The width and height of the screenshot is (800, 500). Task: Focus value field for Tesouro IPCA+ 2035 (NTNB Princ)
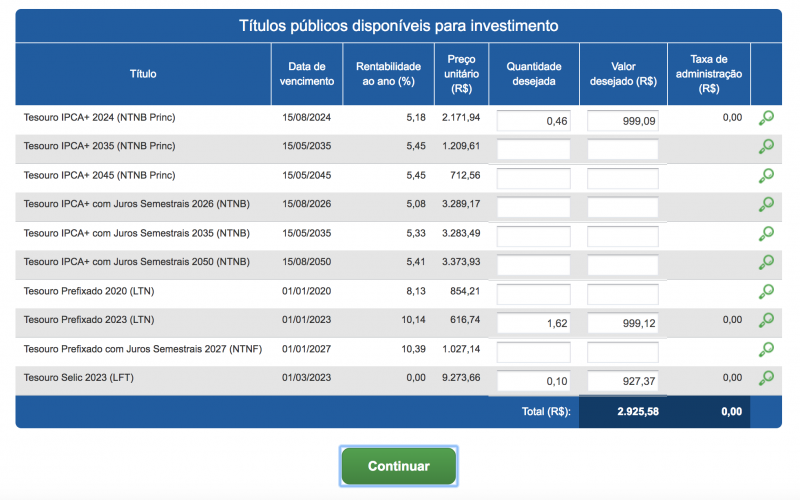click(623, 149)
